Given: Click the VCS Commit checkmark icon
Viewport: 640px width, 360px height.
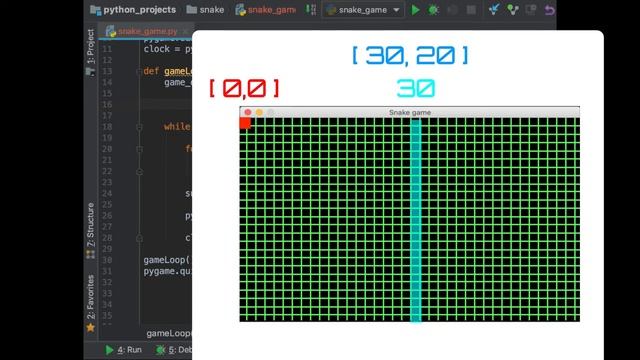Looking at the screenshot, I should point(513,9).
